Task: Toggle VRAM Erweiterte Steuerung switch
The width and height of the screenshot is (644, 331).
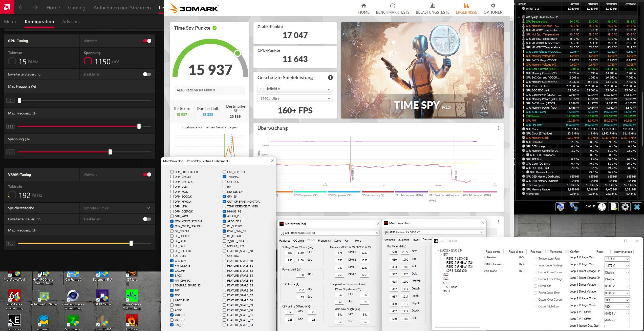Action: 147,219
